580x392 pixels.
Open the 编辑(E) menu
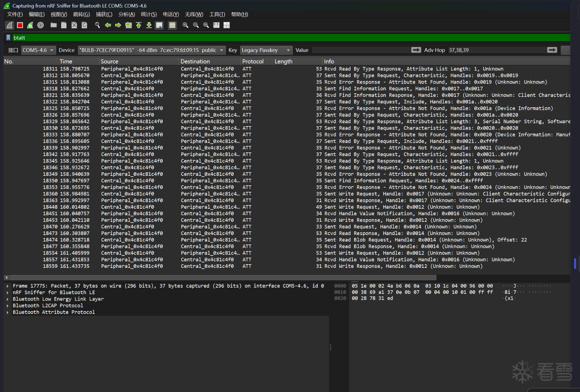pyautogui.click(x=37, y=14)
